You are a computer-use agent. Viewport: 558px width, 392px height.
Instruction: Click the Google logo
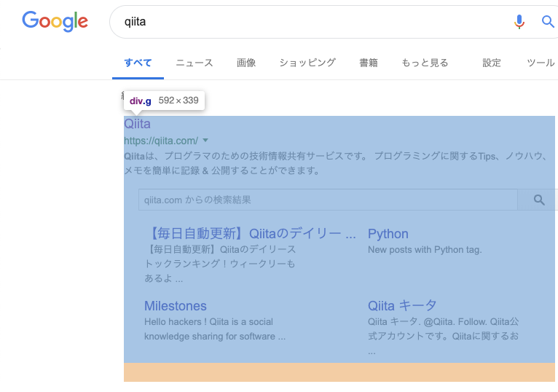click(x=55, y=21)
